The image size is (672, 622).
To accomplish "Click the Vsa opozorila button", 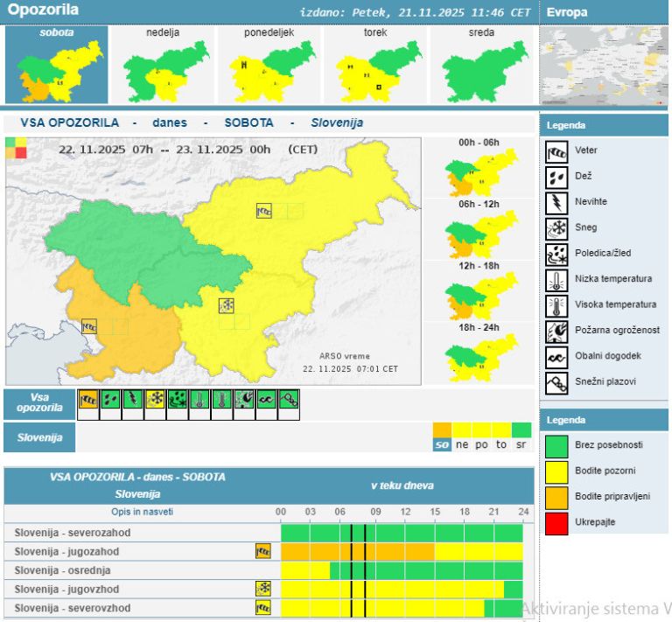I will (x=39, y=402).
